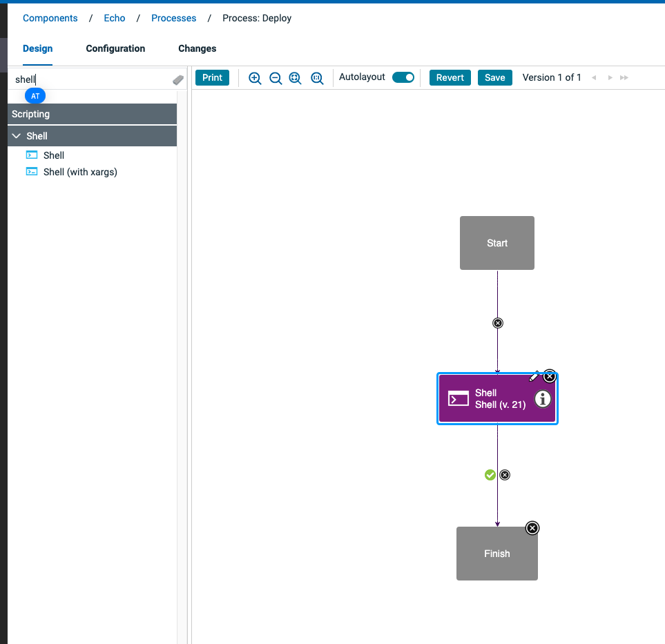Delete the connection from Start to Shell

coord(497,323)
